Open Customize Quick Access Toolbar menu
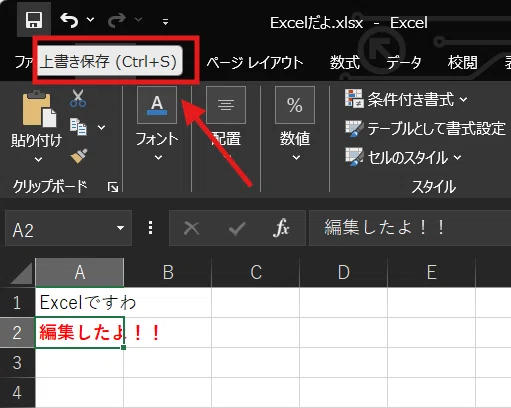Viewport: 511px width, 408px height. coord(165,22)
